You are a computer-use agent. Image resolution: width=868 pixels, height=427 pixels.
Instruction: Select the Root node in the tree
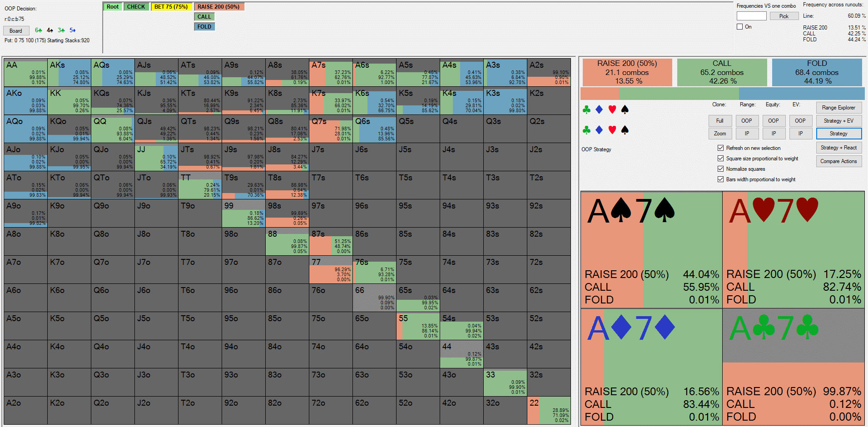pyautogui.click(x=113, y=7)
